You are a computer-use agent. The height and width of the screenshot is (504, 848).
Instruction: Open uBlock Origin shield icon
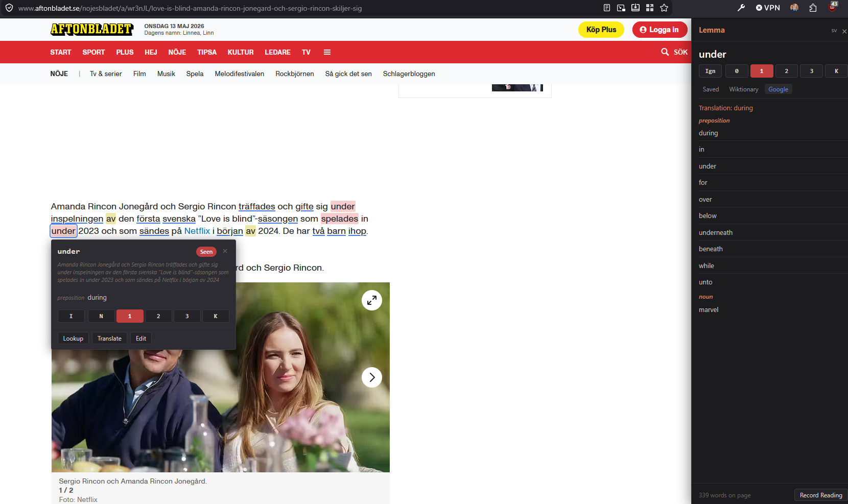833,7
